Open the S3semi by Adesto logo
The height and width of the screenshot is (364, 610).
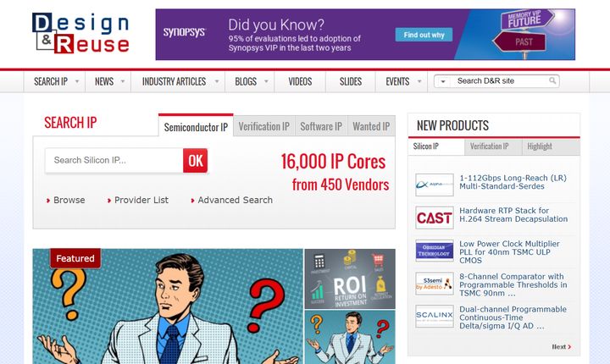[434, 284]
